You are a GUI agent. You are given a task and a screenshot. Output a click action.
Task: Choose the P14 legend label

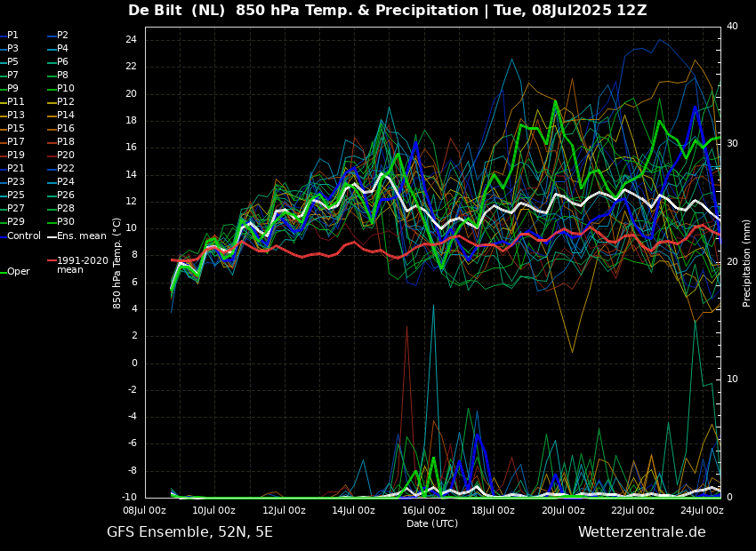(60, 116)
